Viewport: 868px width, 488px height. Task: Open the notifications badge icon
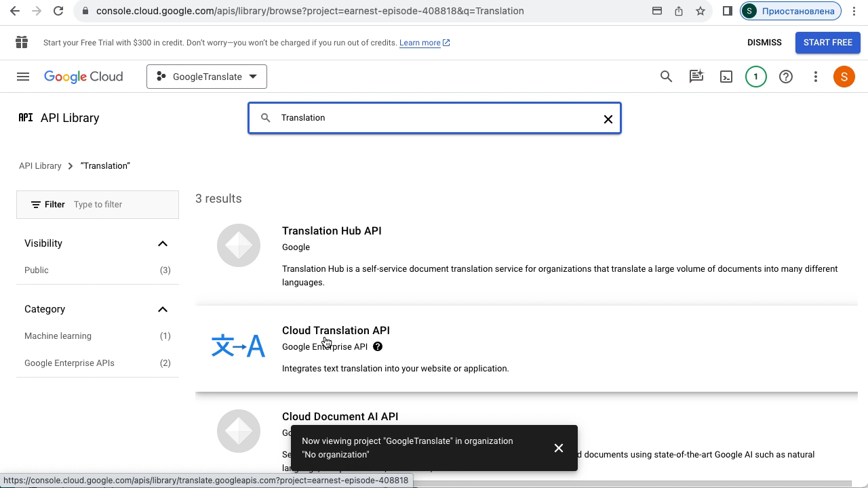[755, 77]
